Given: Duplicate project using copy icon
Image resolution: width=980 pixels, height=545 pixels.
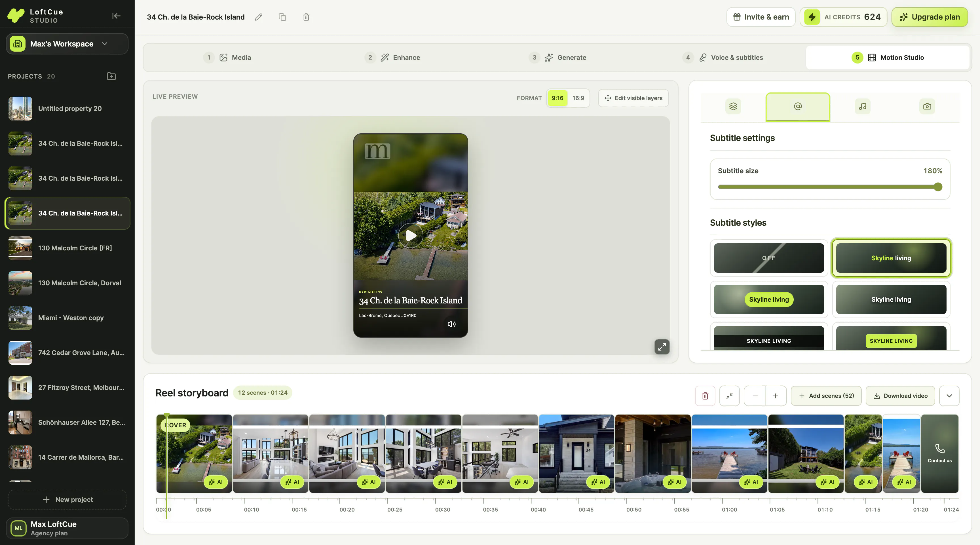Looking at the screenshot, I should coord(282,17).
